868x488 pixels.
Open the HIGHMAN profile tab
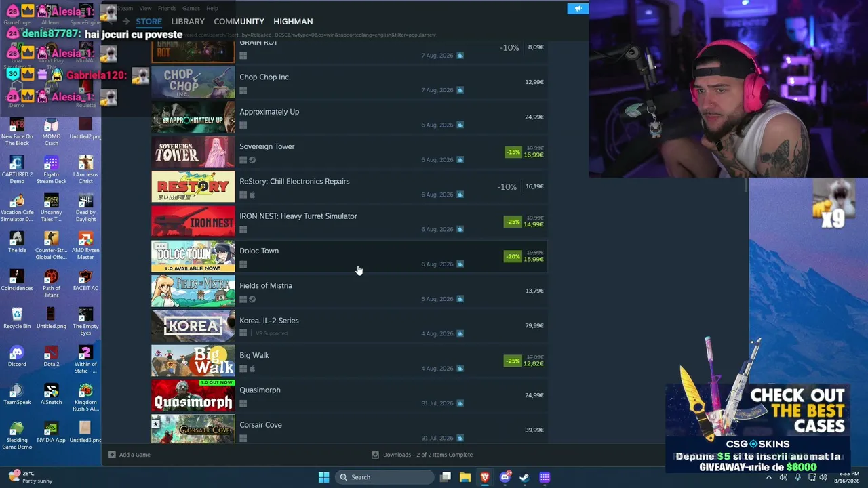click(293, 22)
